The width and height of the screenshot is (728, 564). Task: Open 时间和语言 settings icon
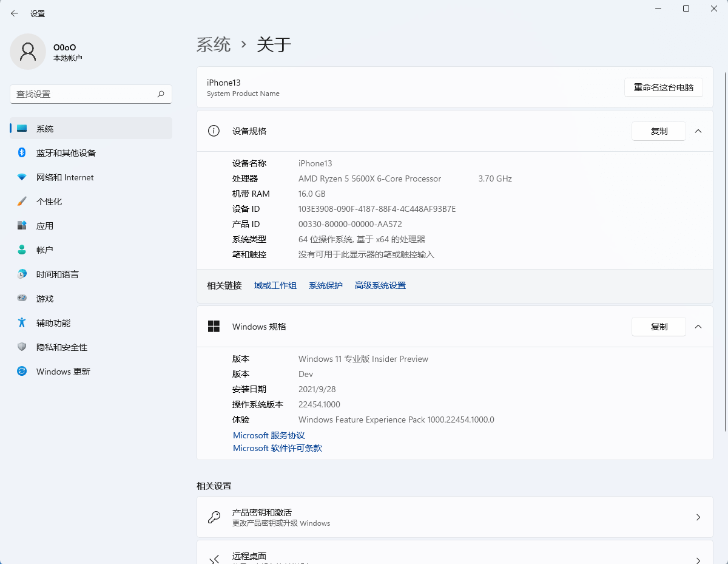[x=23, y=274]
